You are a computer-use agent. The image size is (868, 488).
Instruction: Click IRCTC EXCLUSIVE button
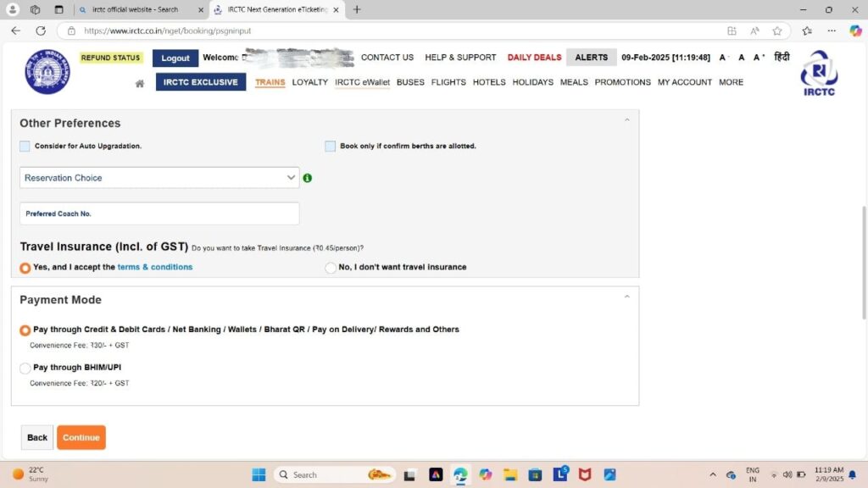(x=201, y=82)
